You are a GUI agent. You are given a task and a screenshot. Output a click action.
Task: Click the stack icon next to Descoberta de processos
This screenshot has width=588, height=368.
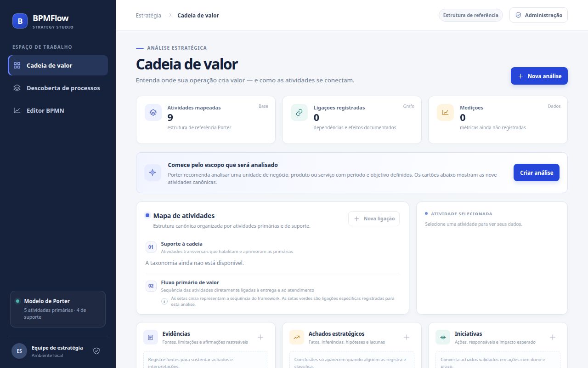pos(17,88)
